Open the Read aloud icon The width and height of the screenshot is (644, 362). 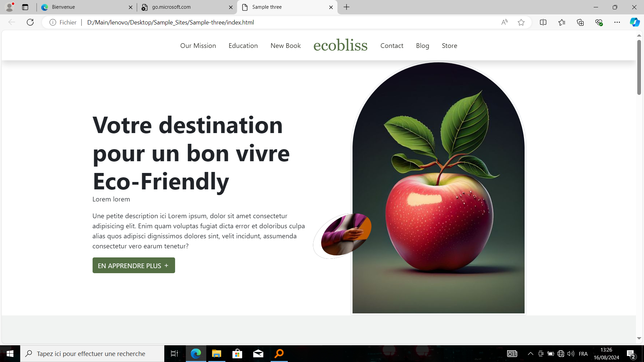[x=504, y=22]
